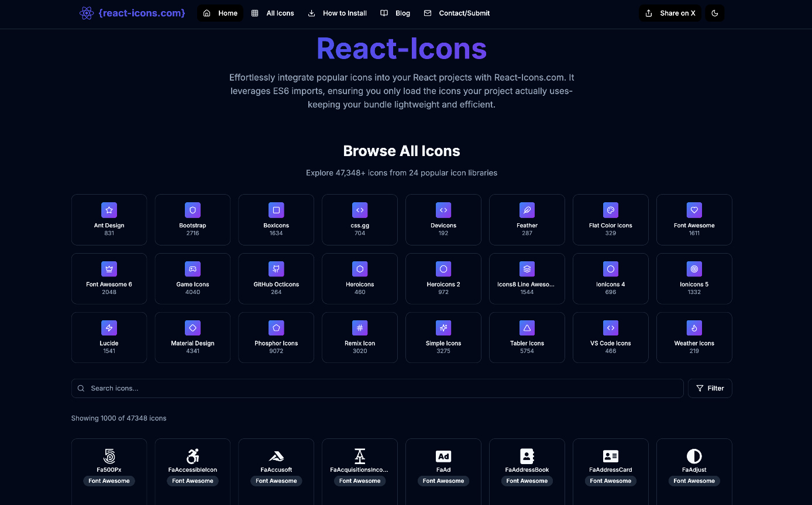Select the Simple Icons library card
The width and height of the screenshot is (812, 505).
[x=443, y=338]
